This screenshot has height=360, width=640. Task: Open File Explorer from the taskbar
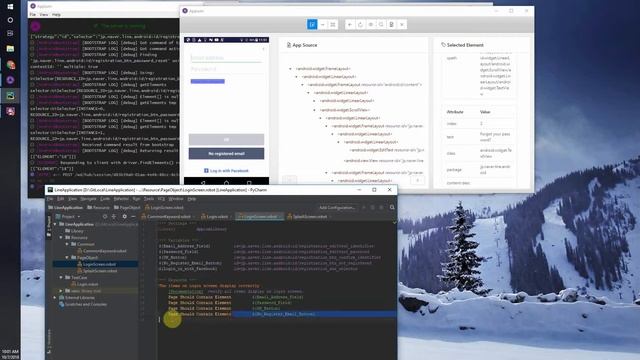(10, 49)
